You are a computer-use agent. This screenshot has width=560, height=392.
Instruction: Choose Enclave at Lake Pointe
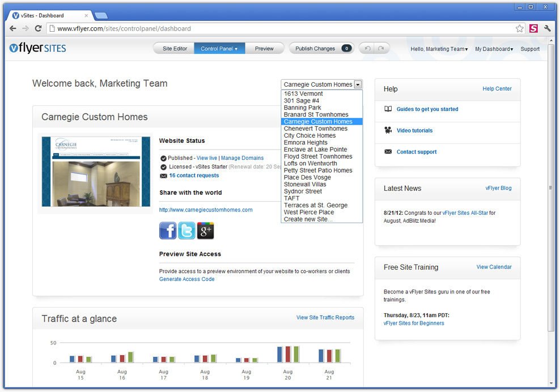pyautogui.click(x=321, y=149)
